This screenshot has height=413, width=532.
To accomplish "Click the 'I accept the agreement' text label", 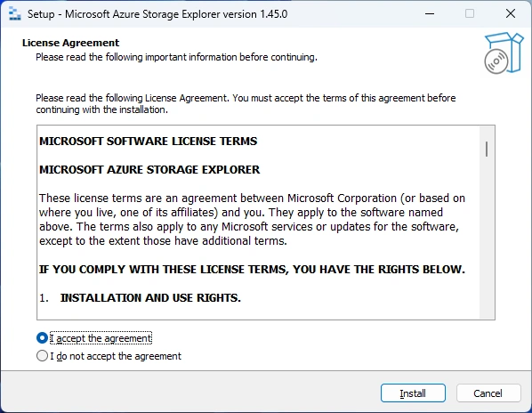I will [x=101, y=338].
